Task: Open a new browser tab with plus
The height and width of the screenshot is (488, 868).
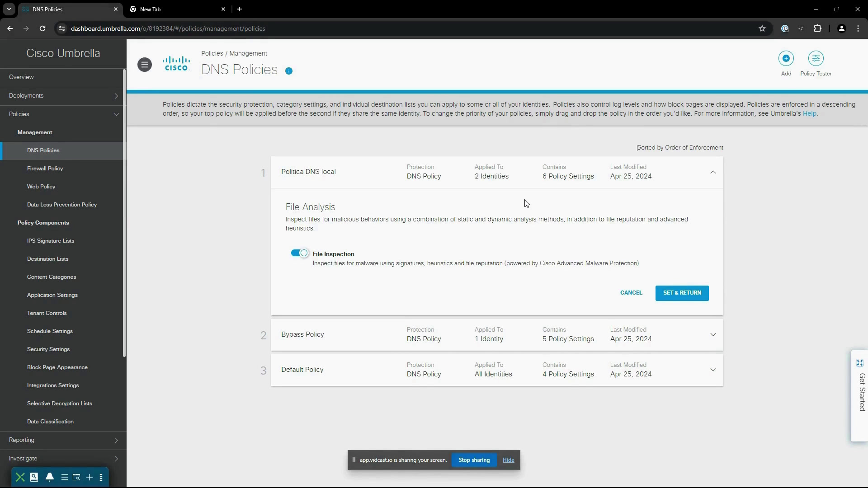Action: (x=240, y=9)
